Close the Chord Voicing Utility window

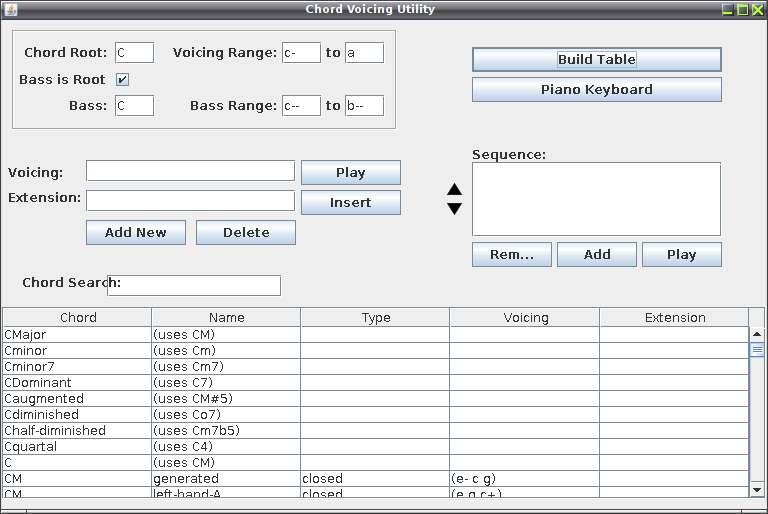point(757,9)
